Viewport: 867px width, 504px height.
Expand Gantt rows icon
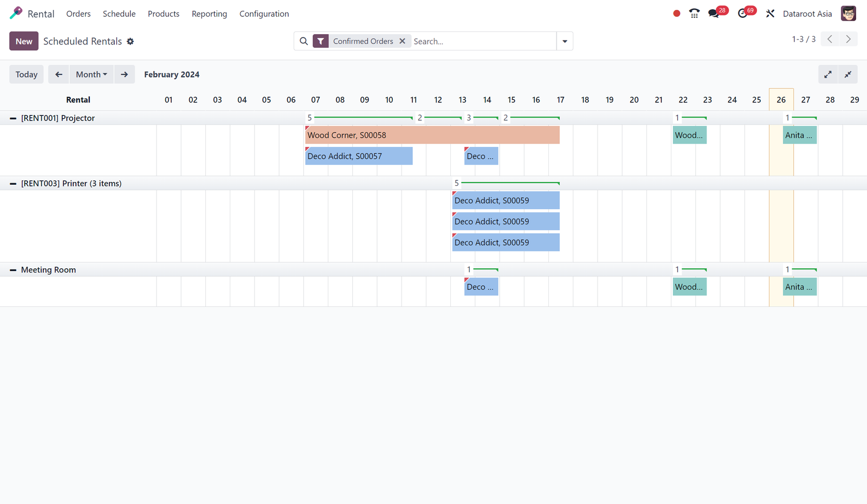(827, 75)
